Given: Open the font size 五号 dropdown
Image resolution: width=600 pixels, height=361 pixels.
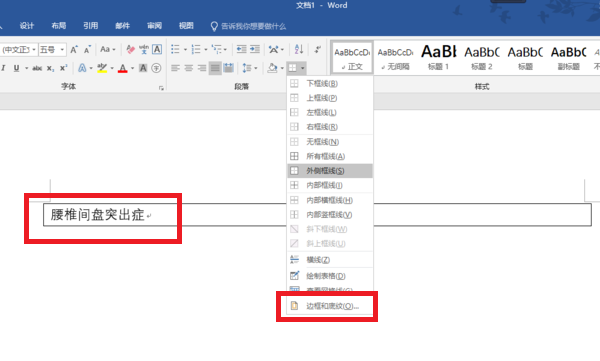Looking at the screenshot, I should tap(62, 50).
